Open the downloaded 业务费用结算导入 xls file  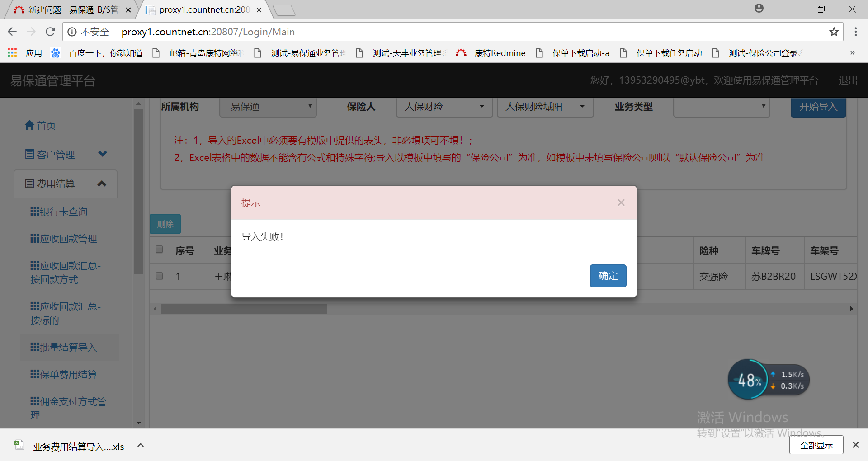[70, 446]
